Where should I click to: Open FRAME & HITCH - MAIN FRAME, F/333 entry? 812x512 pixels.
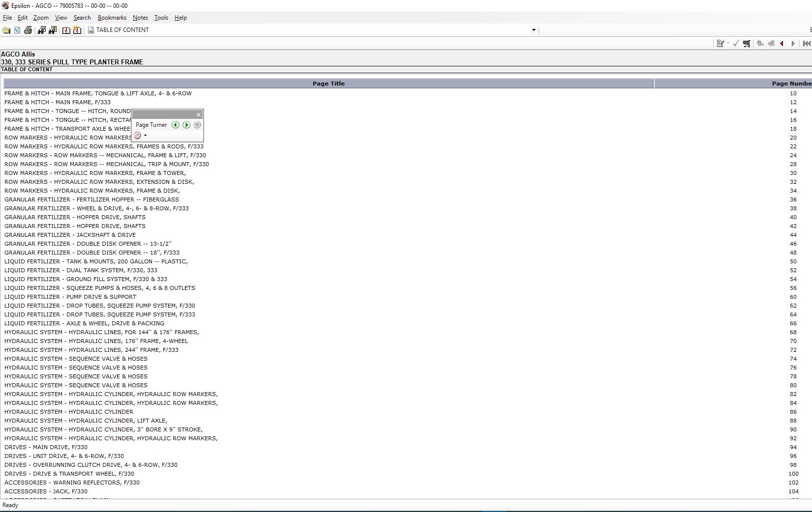(x=58, y=102)
